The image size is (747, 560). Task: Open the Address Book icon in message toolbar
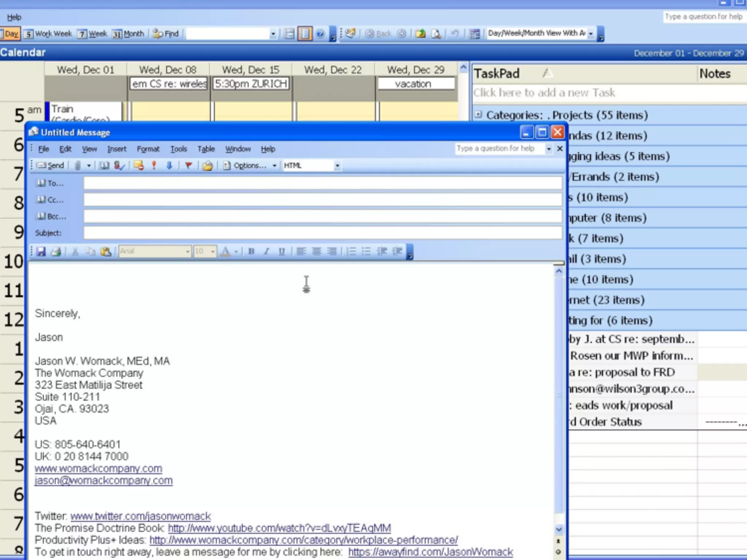pos(104,166)
